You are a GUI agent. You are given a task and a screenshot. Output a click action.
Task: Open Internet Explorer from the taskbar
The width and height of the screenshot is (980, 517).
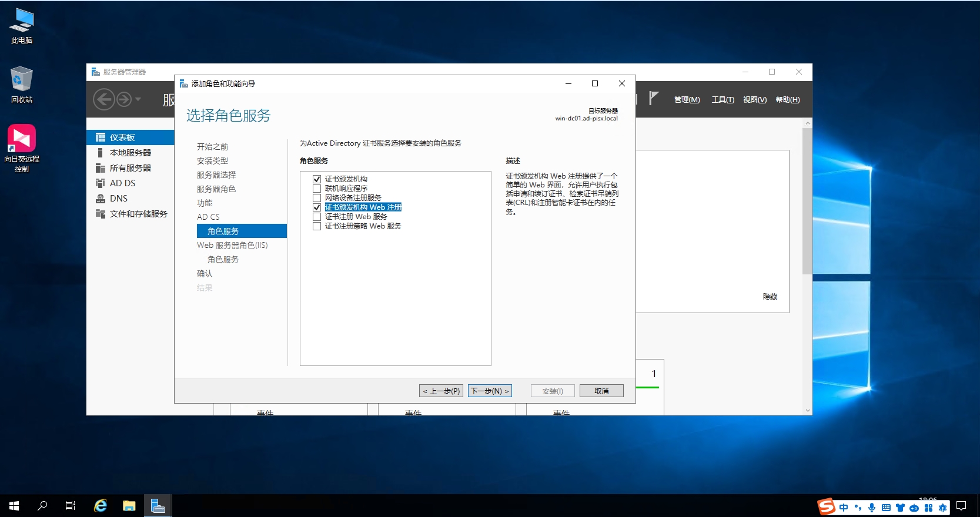tap(101, 506)
